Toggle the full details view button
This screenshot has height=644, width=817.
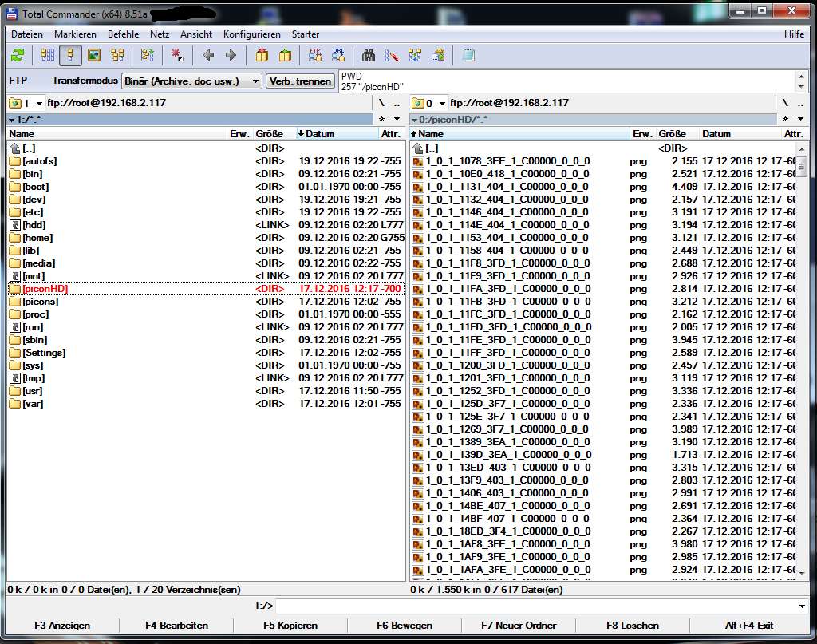[70, 55]
